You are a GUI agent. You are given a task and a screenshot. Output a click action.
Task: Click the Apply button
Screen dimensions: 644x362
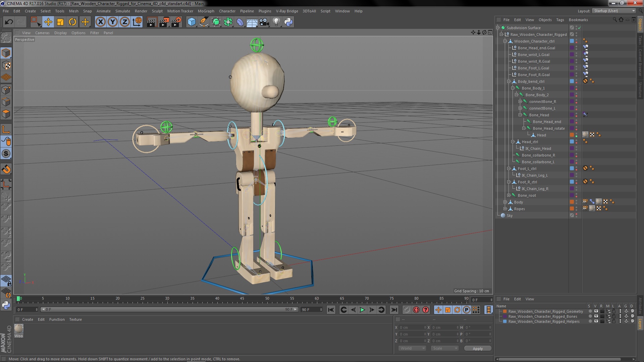point(478,349)
